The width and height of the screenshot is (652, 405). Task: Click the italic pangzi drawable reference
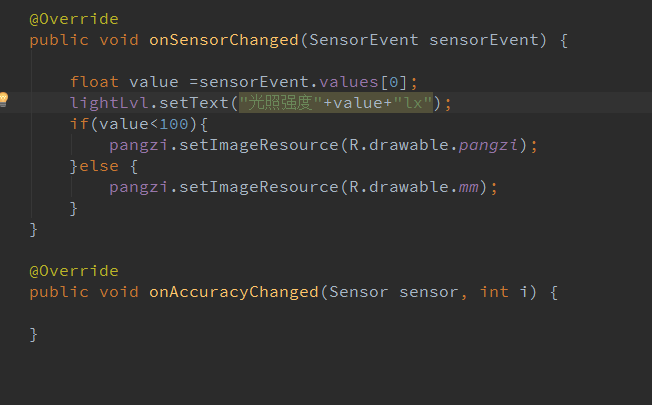click(x=488, y=145)
